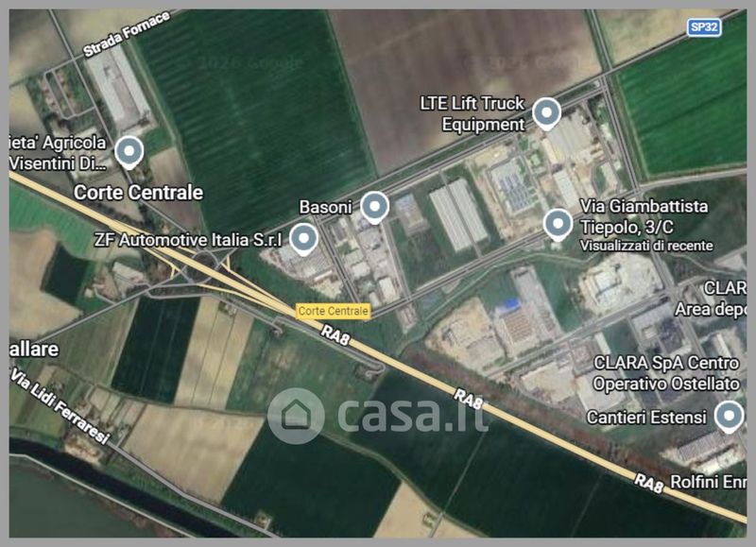Open the Società Agricola Visentini pin
This screenshot has width=756, height=547.
click(129, 152)
